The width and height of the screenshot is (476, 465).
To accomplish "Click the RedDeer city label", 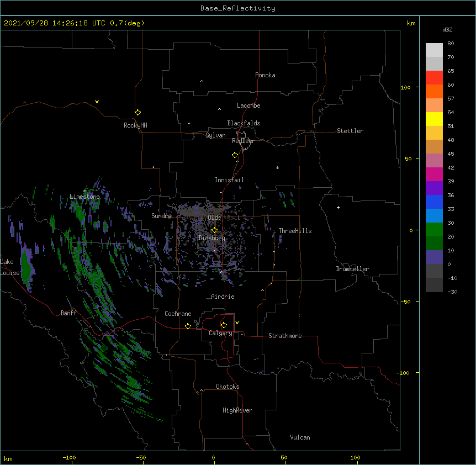I will 243,141.
